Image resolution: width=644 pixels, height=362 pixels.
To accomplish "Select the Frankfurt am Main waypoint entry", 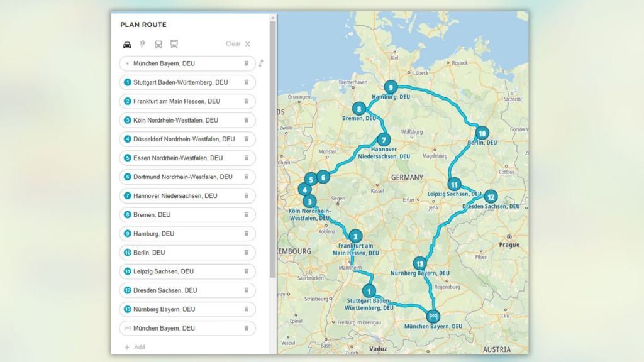I will pos(182,101).
